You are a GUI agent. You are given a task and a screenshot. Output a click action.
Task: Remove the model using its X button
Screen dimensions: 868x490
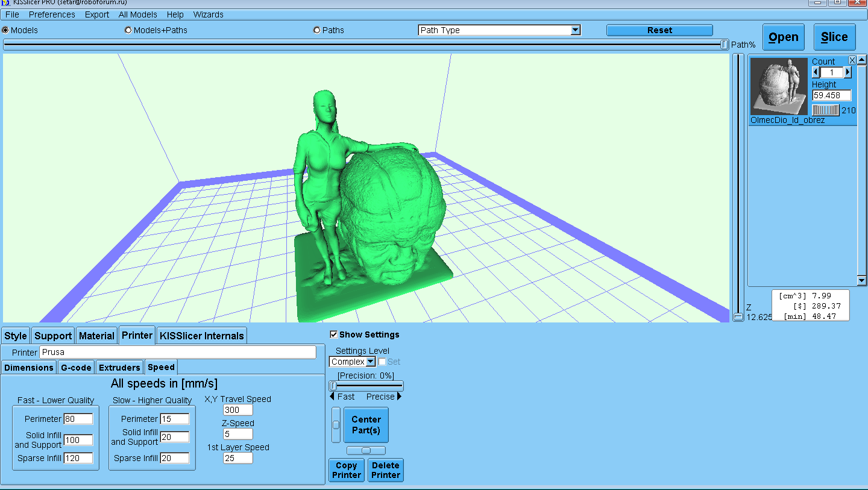tap(852, 60)
